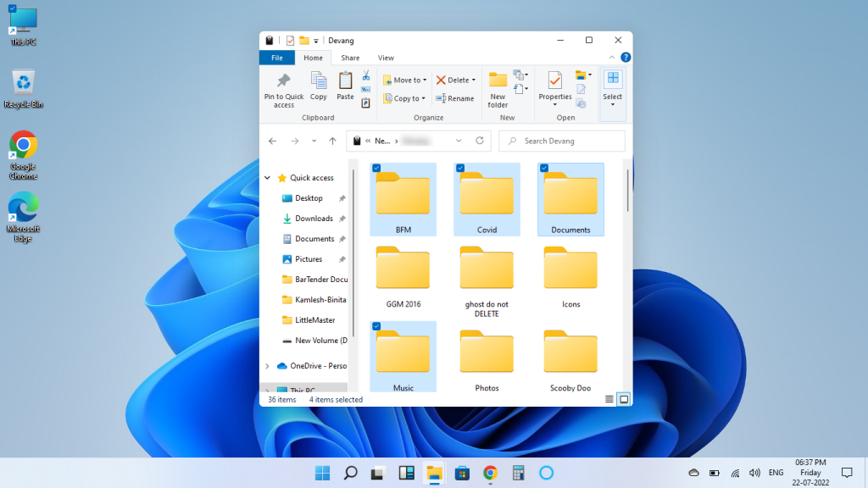
Task: Open the Move to dropdown
Action: 426,80
